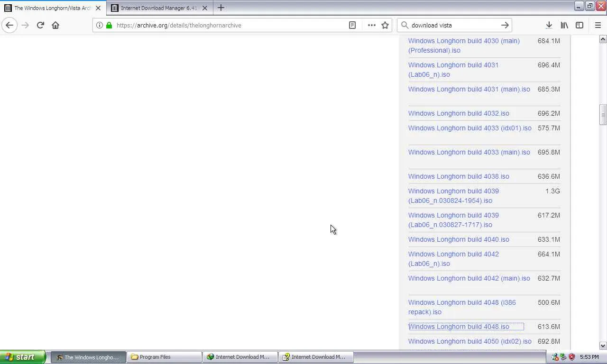
Task: Toggle reader view in address bar
Action: coord(352,25)
